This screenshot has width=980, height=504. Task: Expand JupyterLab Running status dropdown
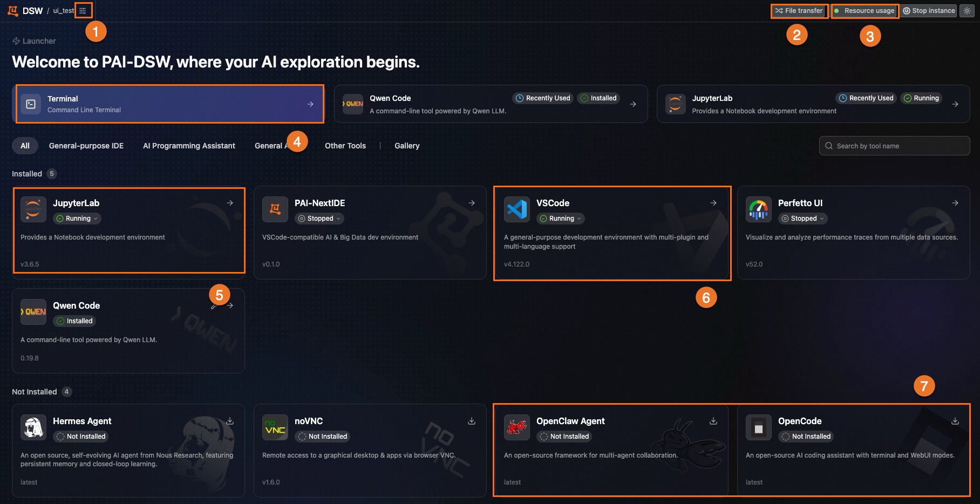(77, 219)
